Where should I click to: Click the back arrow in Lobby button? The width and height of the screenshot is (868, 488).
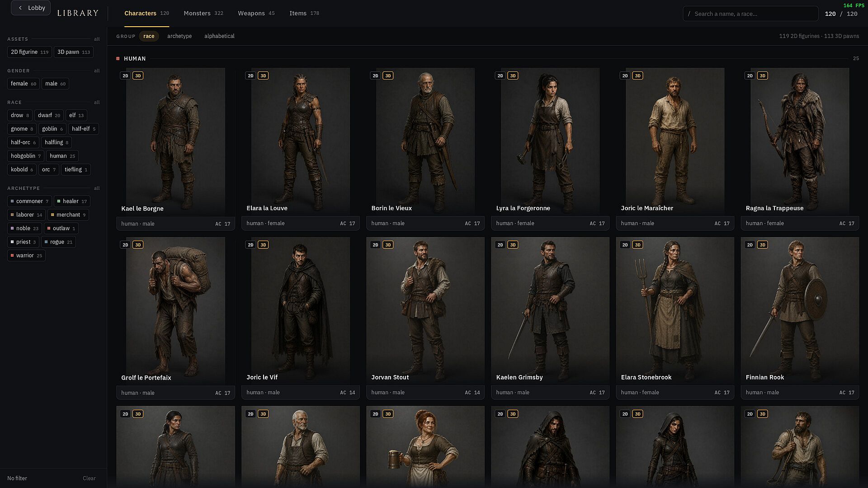point(20,8)
